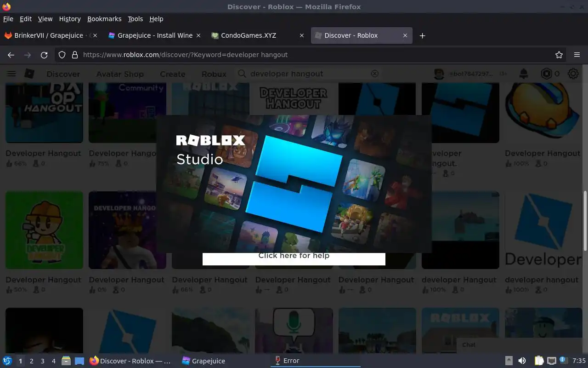The height and width of the screenshot is (368, 588).
Task: Click the Discover link in Roblox header
Action: [63, 74]
